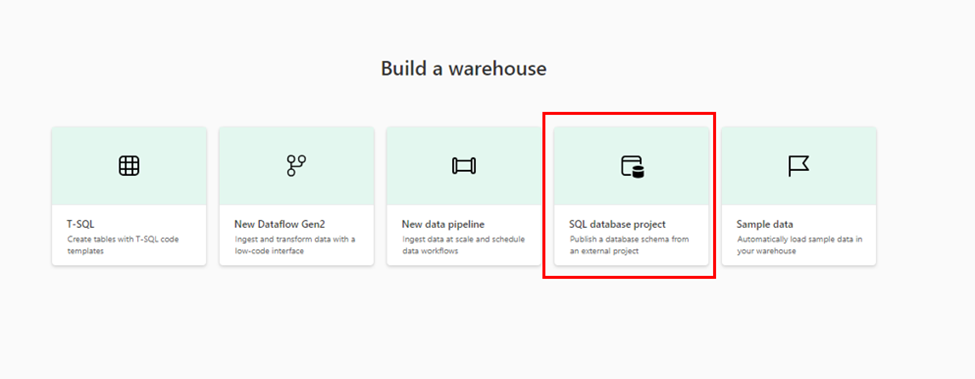Image resolution: width=975 pixels, height=379 pixels.
Task: Click 'Ingest data at scale' description
Action: [463, 245]
